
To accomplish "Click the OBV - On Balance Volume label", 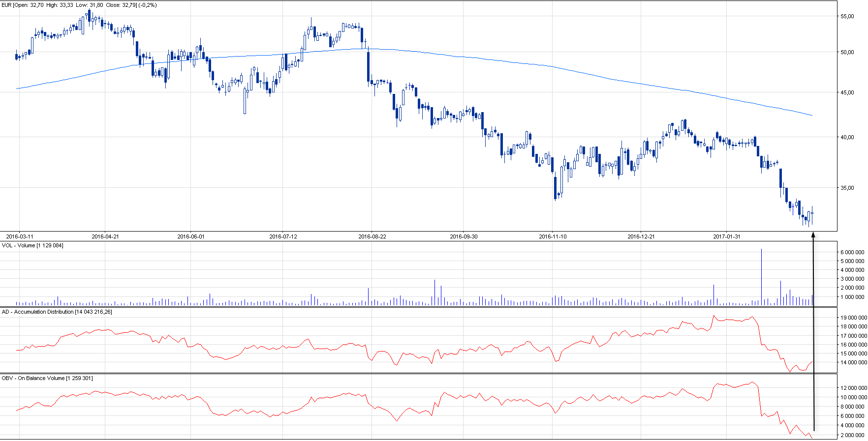I will [x=47, y=378].
